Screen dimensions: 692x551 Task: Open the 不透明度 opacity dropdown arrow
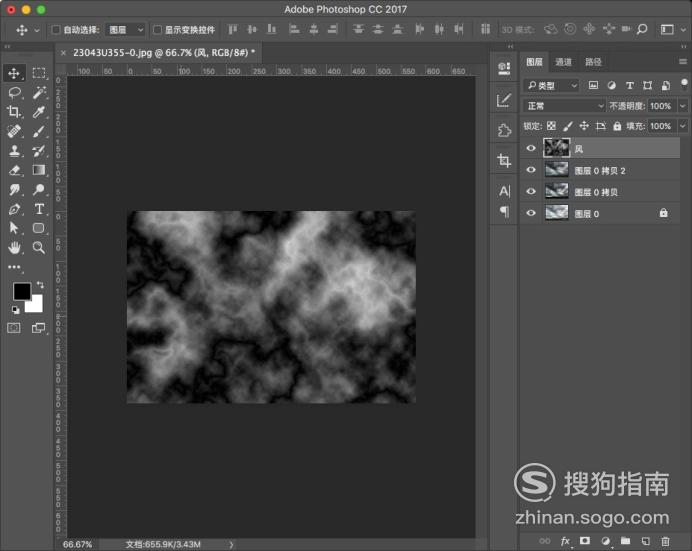point(682,106)
